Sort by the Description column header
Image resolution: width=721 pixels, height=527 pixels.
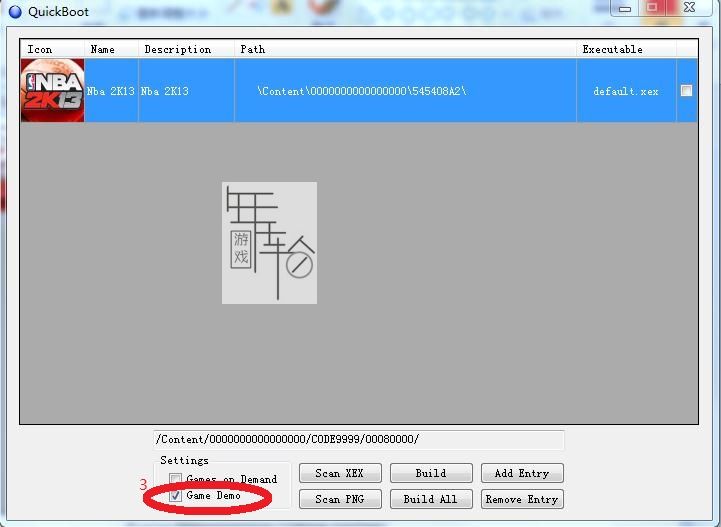coord(186,49)
